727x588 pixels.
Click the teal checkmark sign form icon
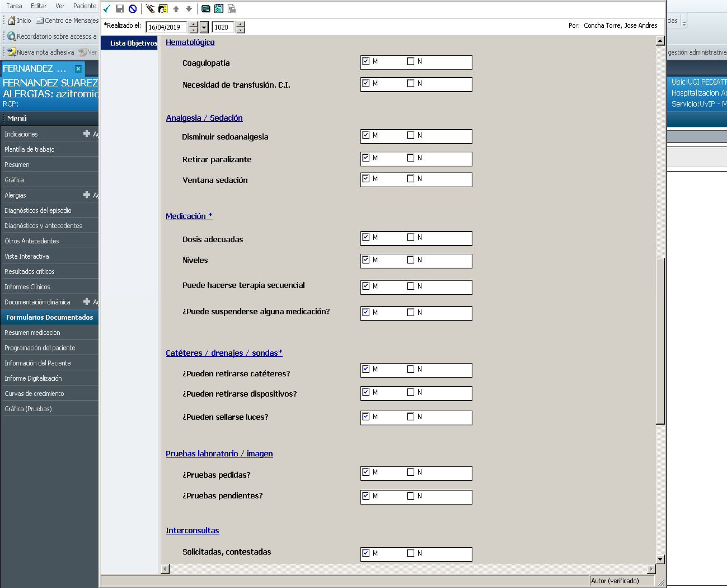[x=107, y=9]
